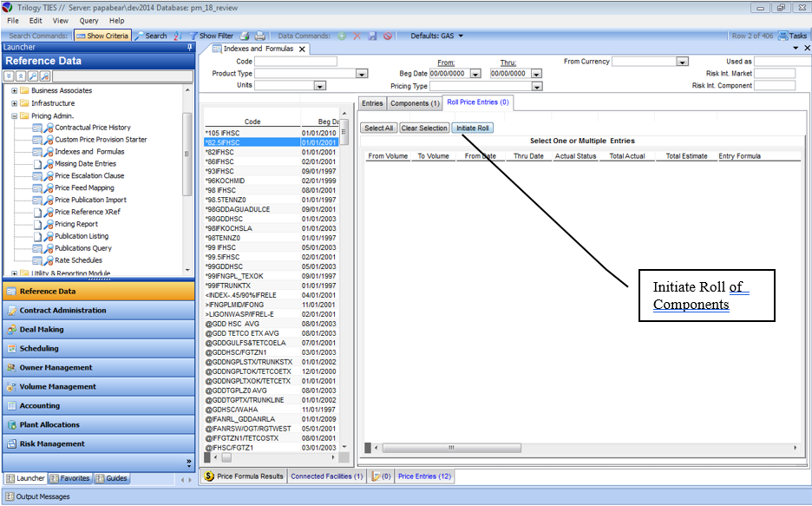Pin the Launcher panel using pushpin icon

tap(190, 48)
